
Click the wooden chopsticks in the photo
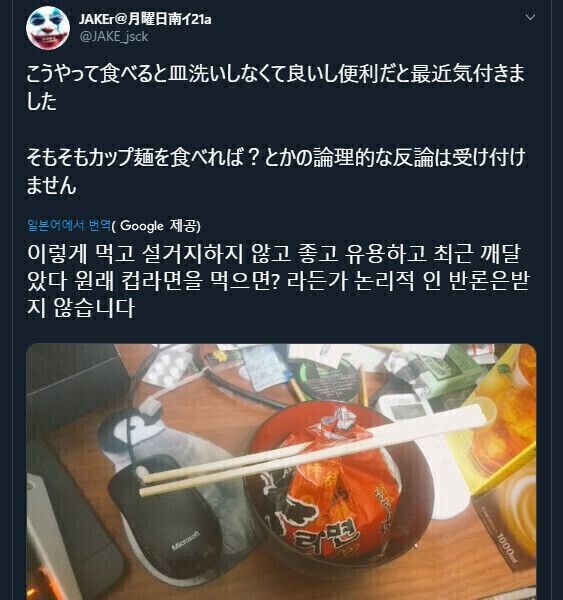312,450
